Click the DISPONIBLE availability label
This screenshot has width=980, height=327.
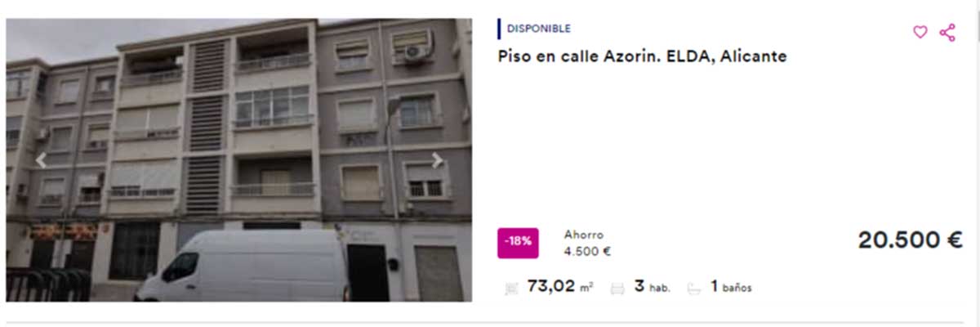coord(539,29)
